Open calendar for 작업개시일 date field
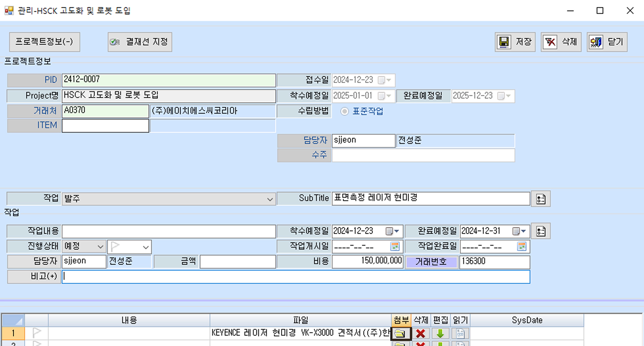 point(395,247)
